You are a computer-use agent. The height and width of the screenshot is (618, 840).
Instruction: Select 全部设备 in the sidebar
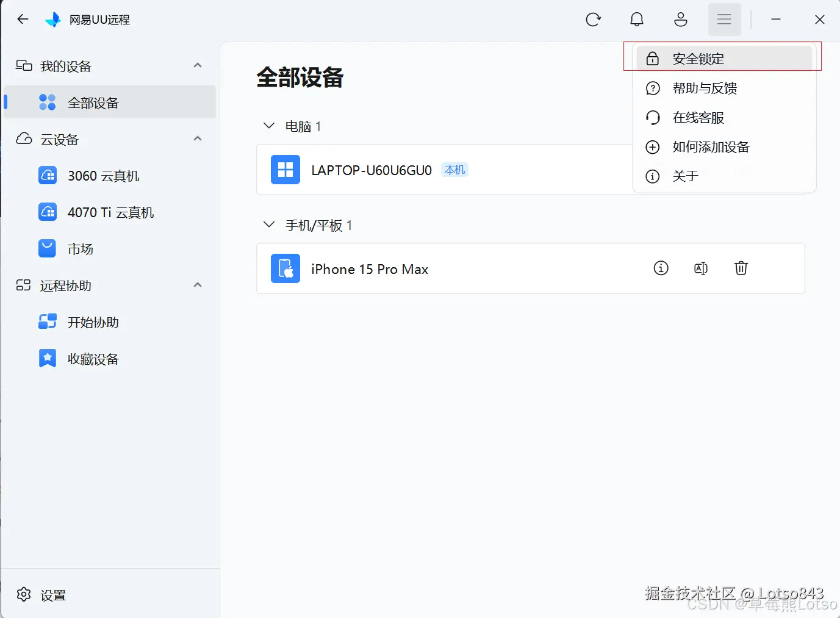click(x=93, y=102)
